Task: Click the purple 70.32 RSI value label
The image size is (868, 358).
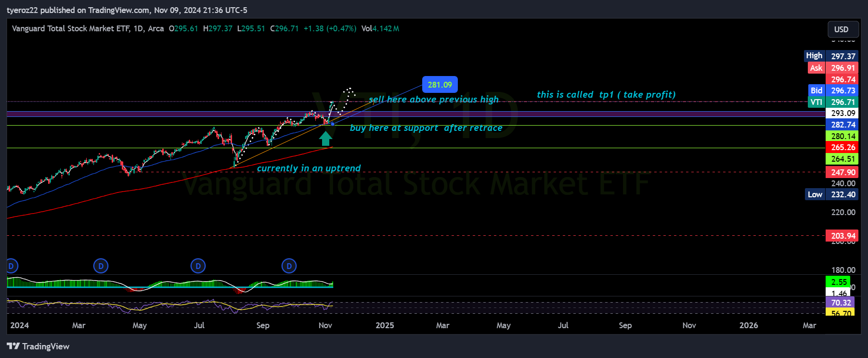Action: (840, 303)
